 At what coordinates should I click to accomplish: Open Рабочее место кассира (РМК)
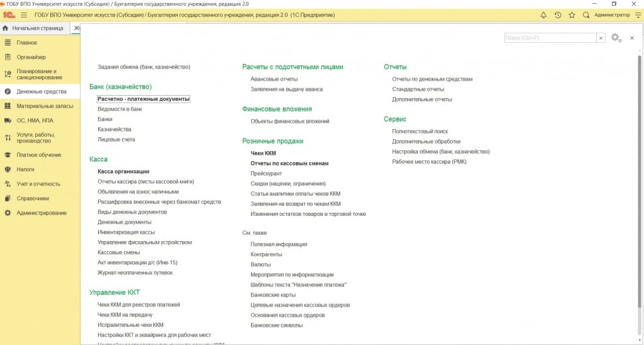[x=429, y=162]
